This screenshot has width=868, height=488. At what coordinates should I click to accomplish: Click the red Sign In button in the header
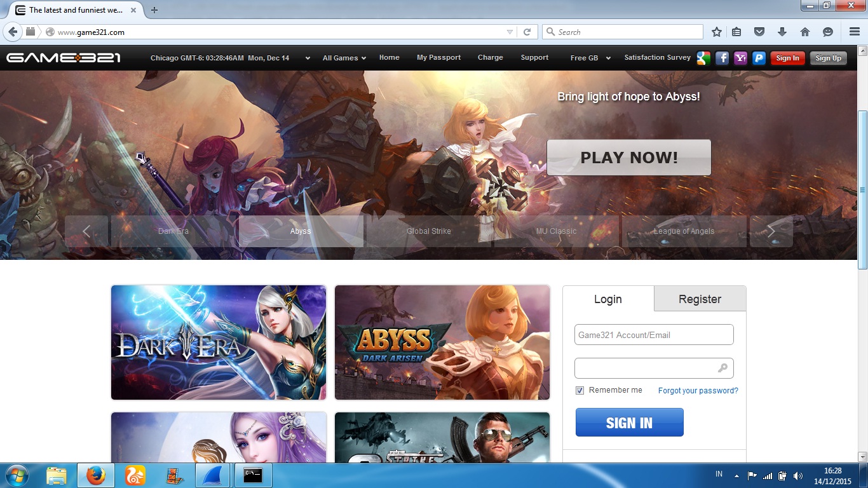(x=788, y=58)
